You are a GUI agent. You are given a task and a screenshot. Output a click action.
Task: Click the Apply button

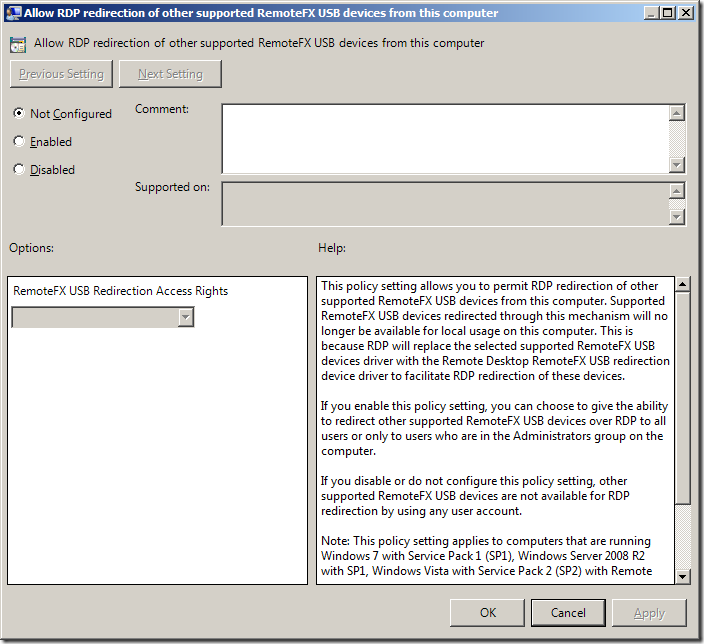click(x=649, y=612)
